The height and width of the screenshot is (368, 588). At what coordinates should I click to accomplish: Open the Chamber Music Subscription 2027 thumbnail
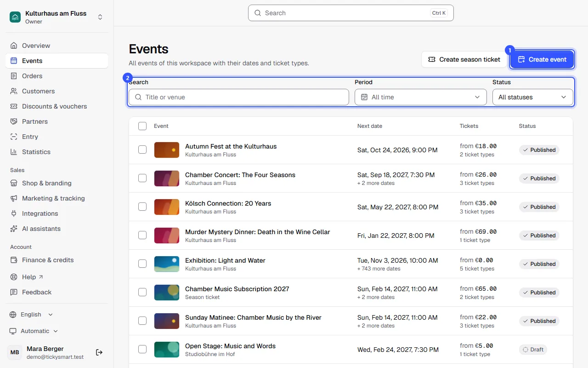coord(167,293)
